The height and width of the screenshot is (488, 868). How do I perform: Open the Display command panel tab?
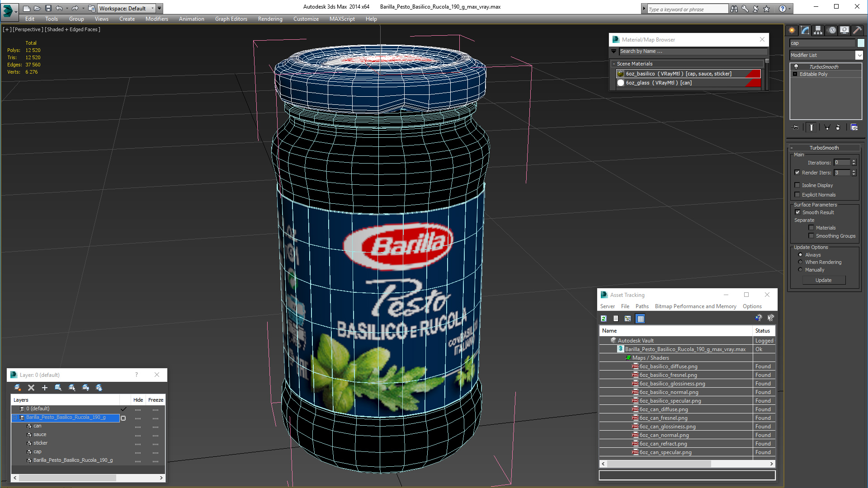(844, 30)
